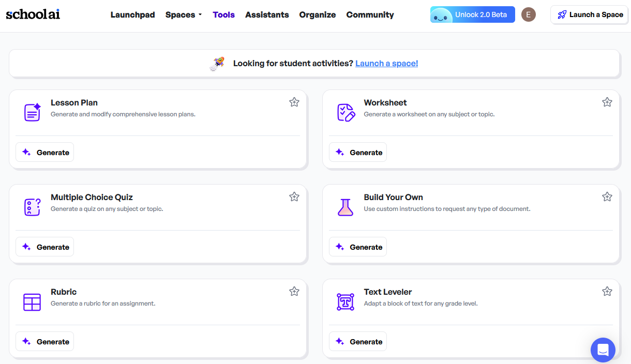631x364 pixels.
Task: Go to the Community page
Action: click(370, 14)
